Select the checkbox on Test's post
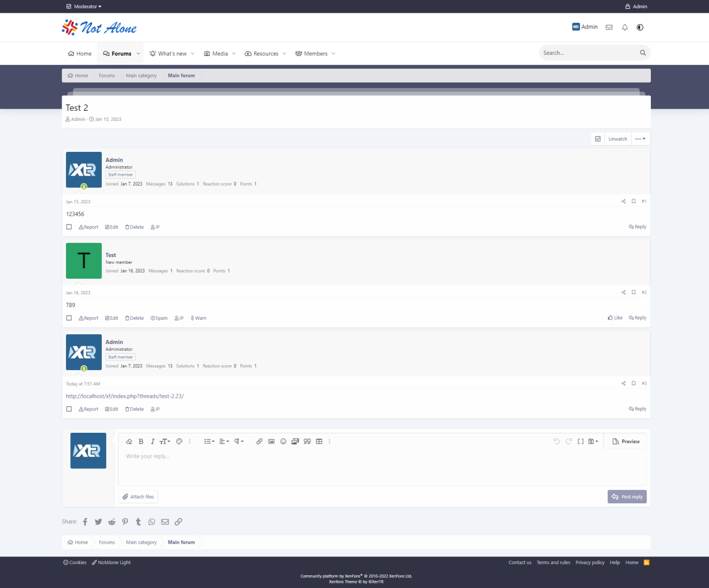Viewport: 709px width, 588px height. click(x=69, y=318)
